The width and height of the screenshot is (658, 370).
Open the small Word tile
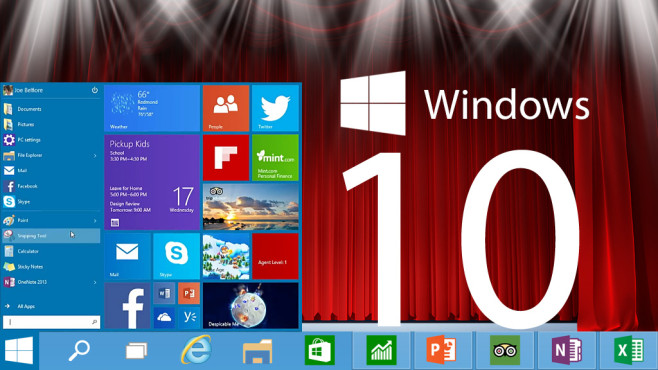[x=164, y=293]
